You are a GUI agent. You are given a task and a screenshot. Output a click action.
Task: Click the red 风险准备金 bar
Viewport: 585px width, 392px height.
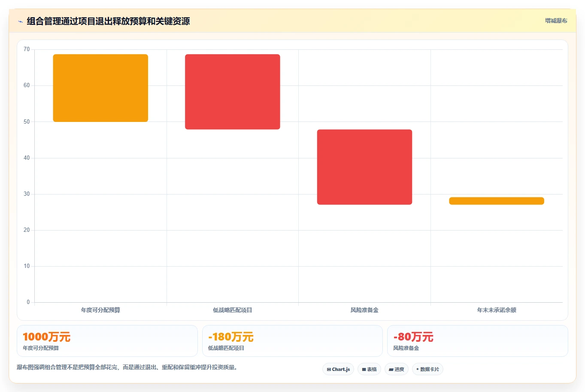[x=364, y=167]
